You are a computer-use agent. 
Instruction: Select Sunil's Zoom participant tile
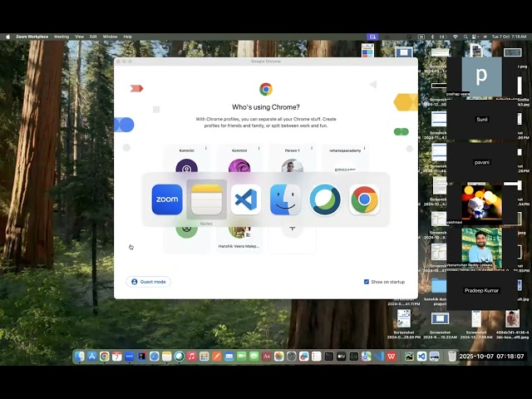(482, 120)
